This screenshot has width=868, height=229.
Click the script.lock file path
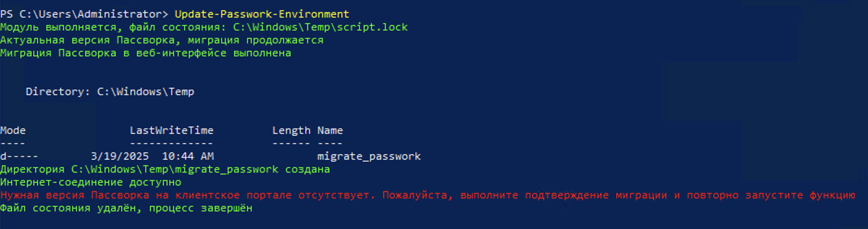coord(320,27)
